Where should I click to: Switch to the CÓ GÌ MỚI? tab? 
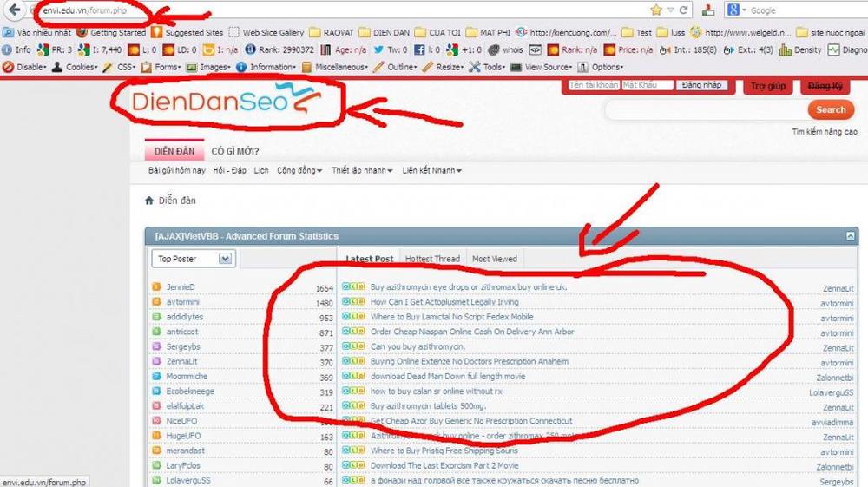click(235, 151)
